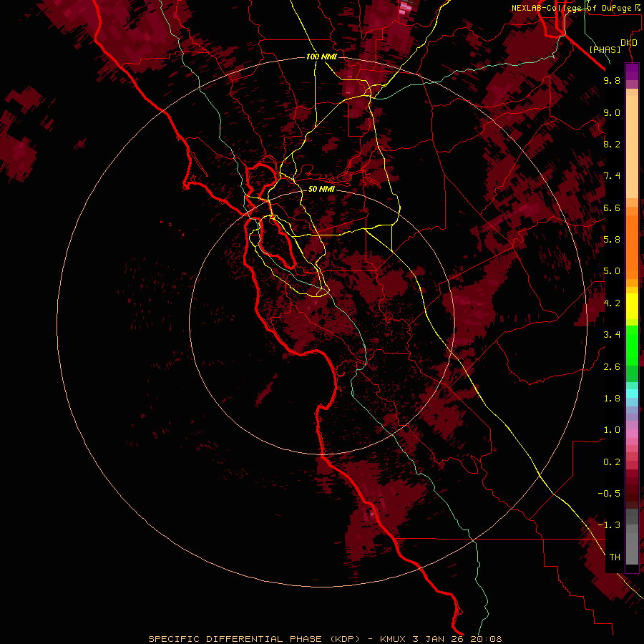
Task: Pick the pink segment of the color bar
Action: click(632, 434)
